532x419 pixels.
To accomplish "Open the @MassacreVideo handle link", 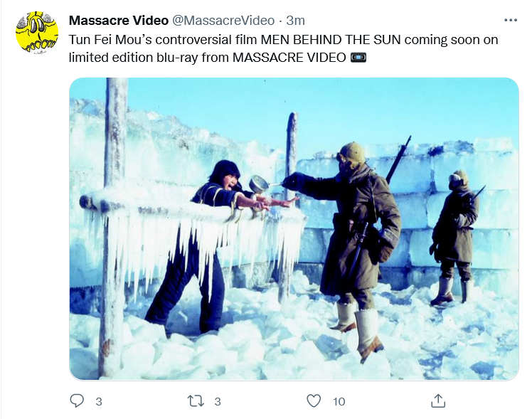I will pos(223,21).
